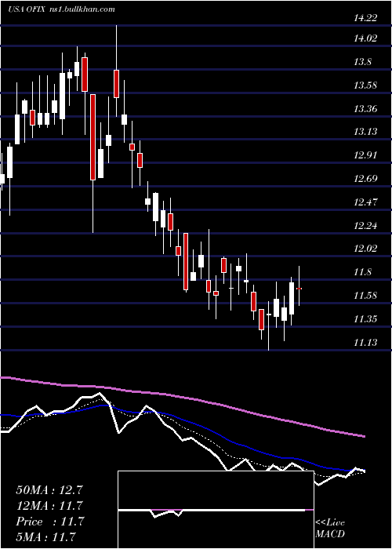Click the 14.22 price axis label
This screenshot has width=392, height=549.
pos(365,18)
